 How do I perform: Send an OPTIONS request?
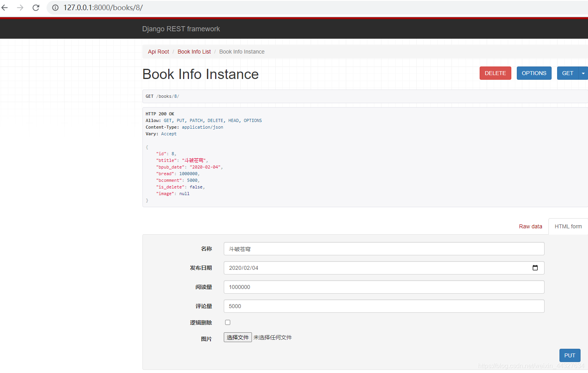[x=534, y=73]
